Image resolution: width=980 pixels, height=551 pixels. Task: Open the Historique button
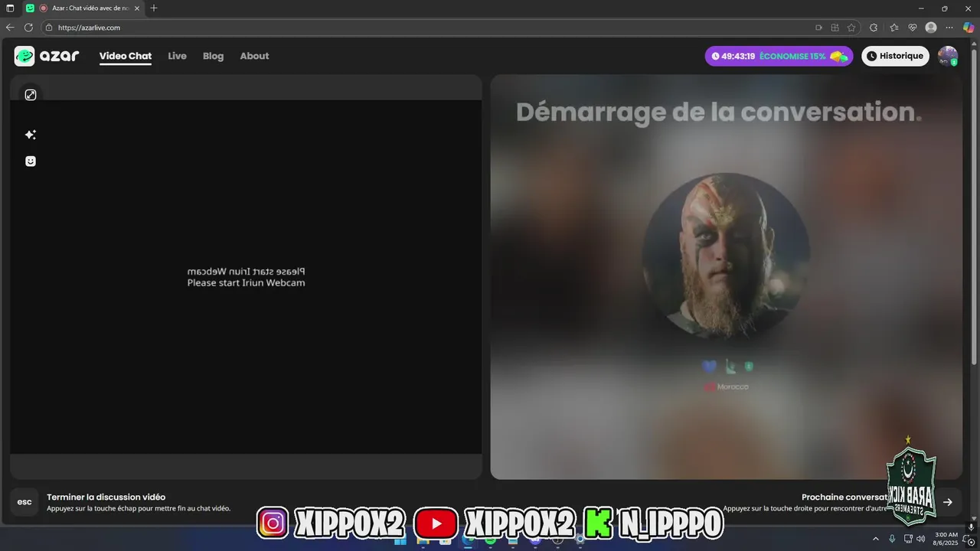click(x=895, y=56)
